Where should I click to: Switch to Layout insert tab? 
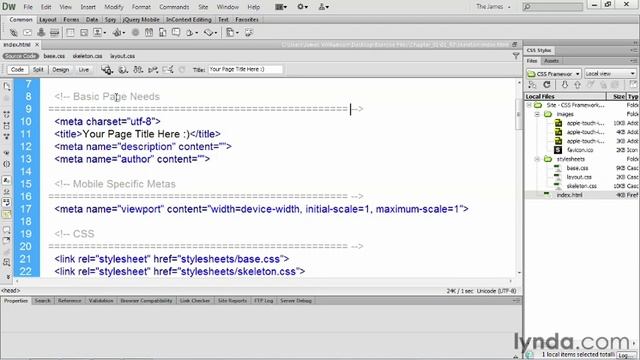(48, 20)
